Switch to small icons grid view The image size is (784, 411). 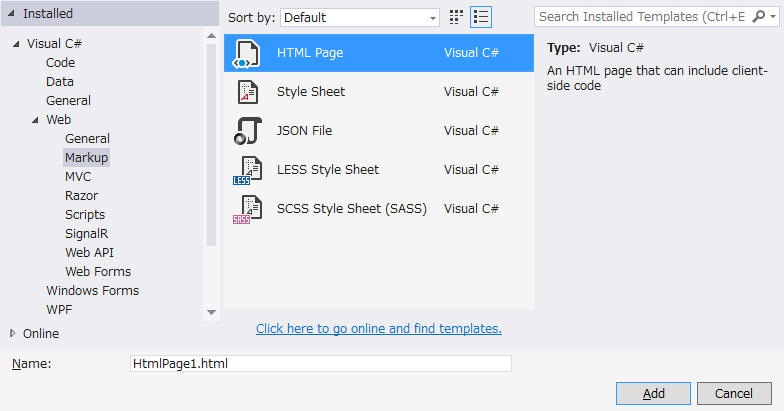(456, 17)
